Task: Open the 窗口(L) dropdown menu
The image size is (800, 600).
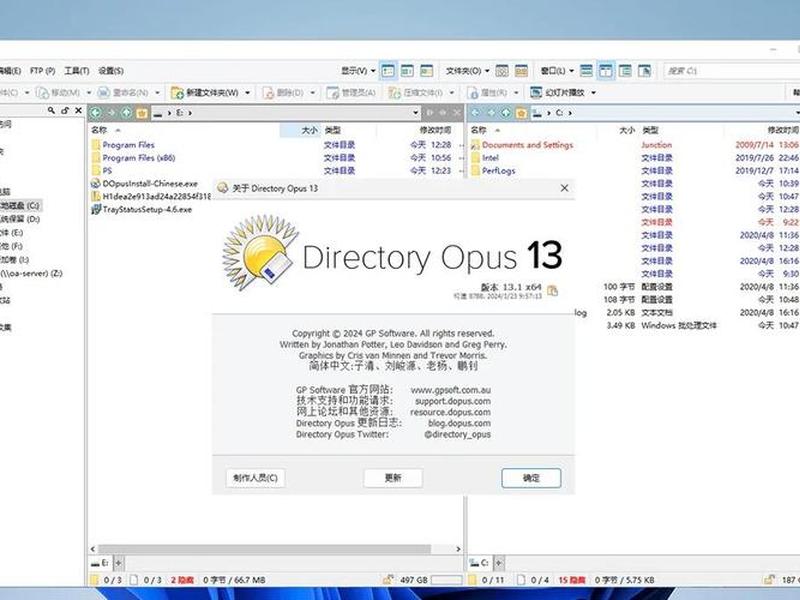Action: (557, 71)
